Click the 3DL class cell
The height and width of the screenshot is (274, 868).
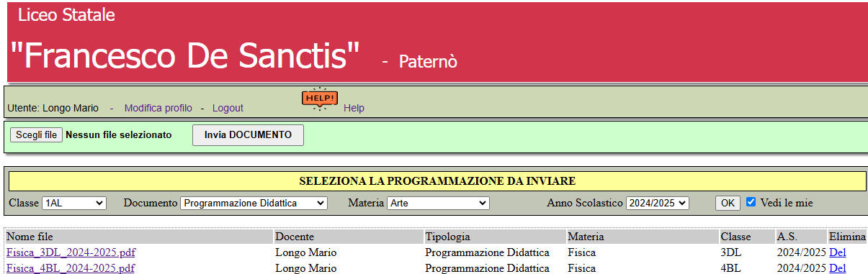730,252
